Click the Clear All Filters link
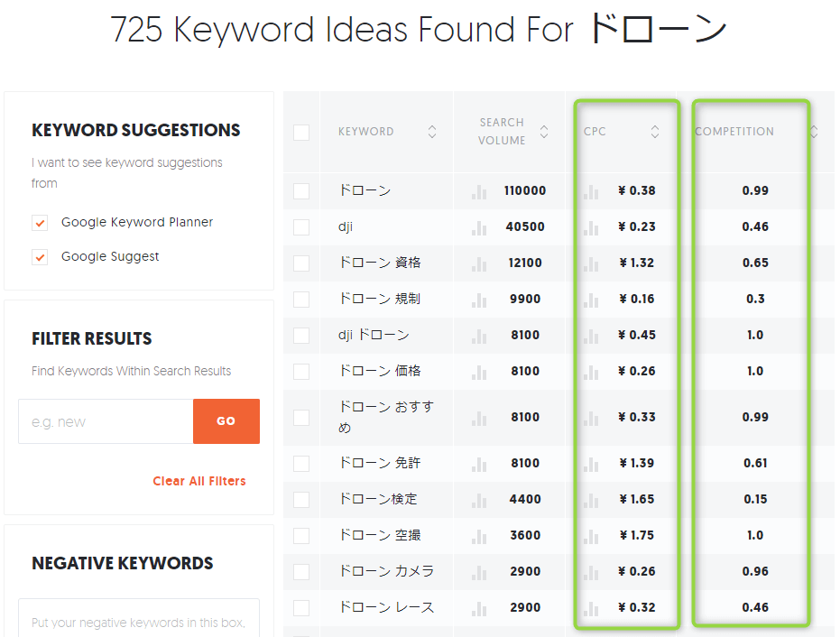The width and height of the screenshot is (840, 637). [x=198, y=481]
